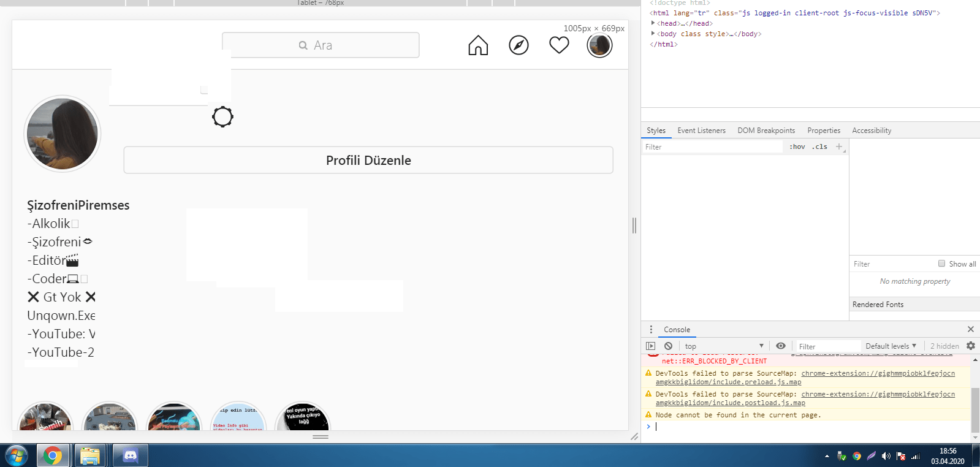980x467 pixels.
Task: Open the 'Video Info' story highlight
Action: [x=239, y=416]
